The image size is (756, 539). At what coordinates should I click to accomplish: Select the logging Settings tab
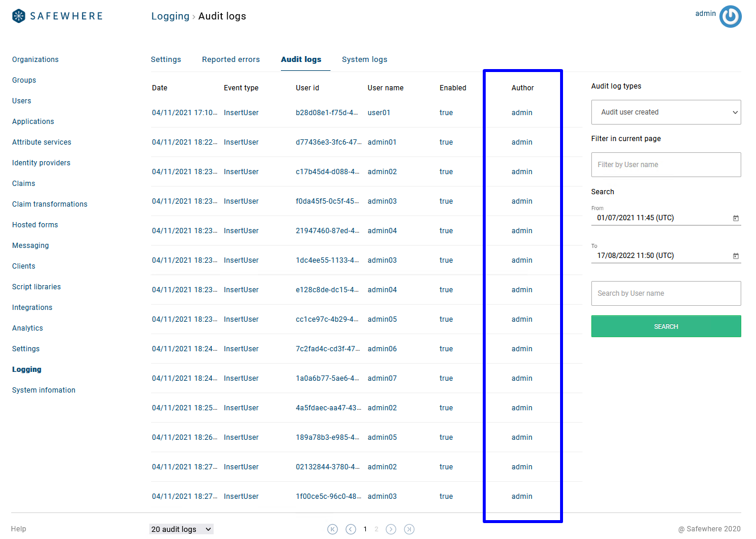166,60
